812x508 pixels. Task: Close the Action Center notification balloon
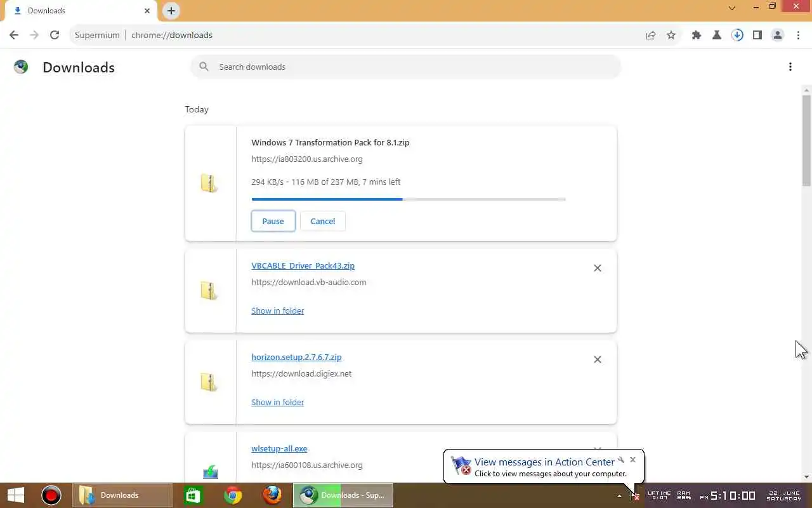click(632, 460)
